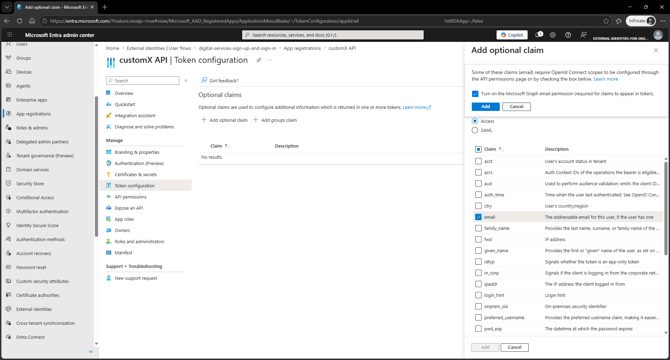Open the Manifest menu item
670x360 pixels.
pyautogui.click(x=123, y=253)
